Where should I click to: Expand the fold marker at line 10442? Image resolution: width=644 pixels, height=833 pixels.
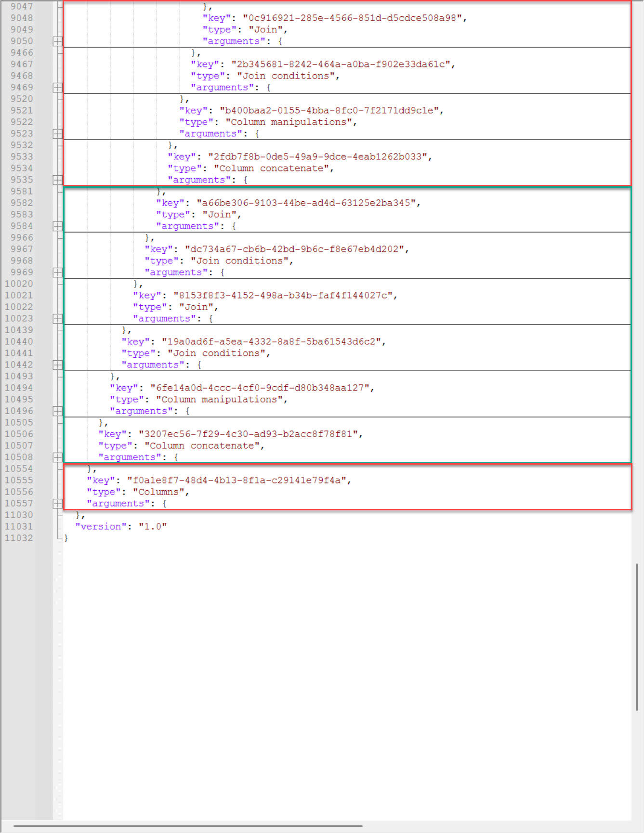pos(57,365)
